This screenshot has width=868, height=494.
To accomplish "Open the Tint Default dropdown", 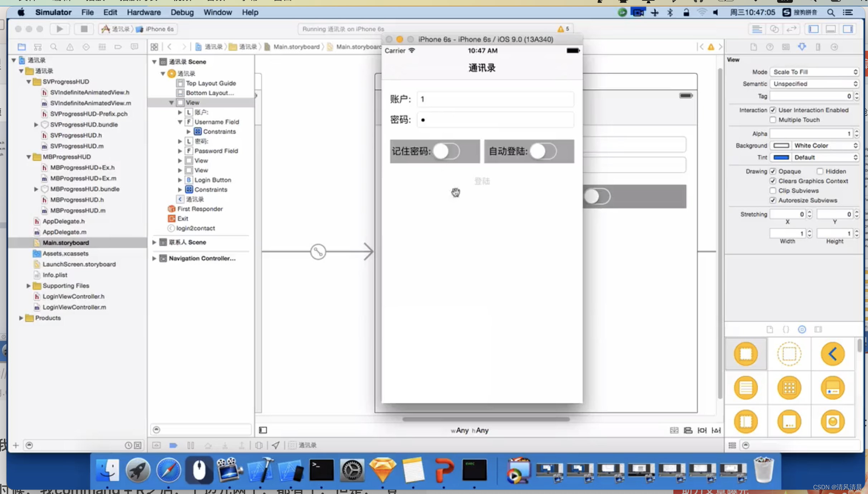I will (825, 157).
